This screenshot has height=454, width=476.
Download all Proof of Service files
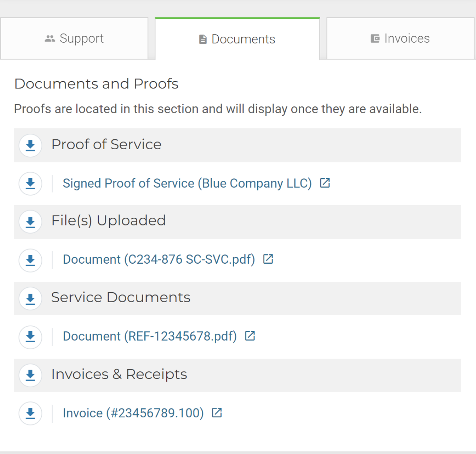click(x=30, y=146)
